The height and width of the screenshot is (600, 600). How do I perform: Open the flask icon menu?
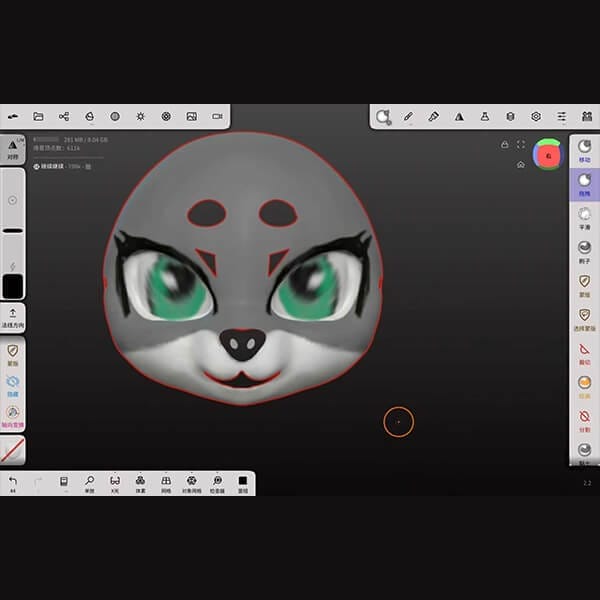485,116
